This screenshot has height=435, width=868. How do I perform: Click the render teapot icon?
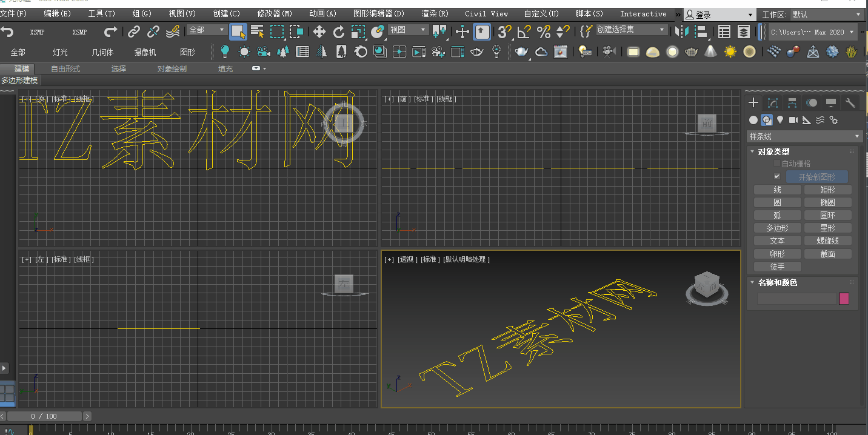521,51
